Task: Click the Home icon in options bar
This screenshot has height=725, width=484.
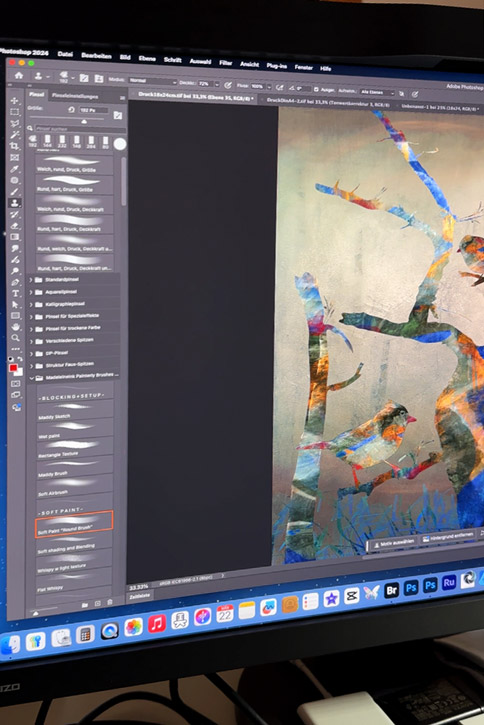Action: point(18,75)
